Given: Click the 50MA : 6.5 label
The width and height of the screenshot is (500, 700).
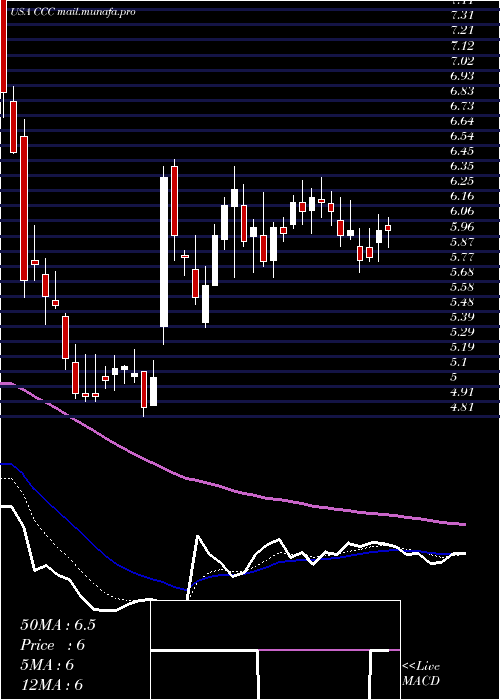Looking at the screenshot, I should point(58,625).
